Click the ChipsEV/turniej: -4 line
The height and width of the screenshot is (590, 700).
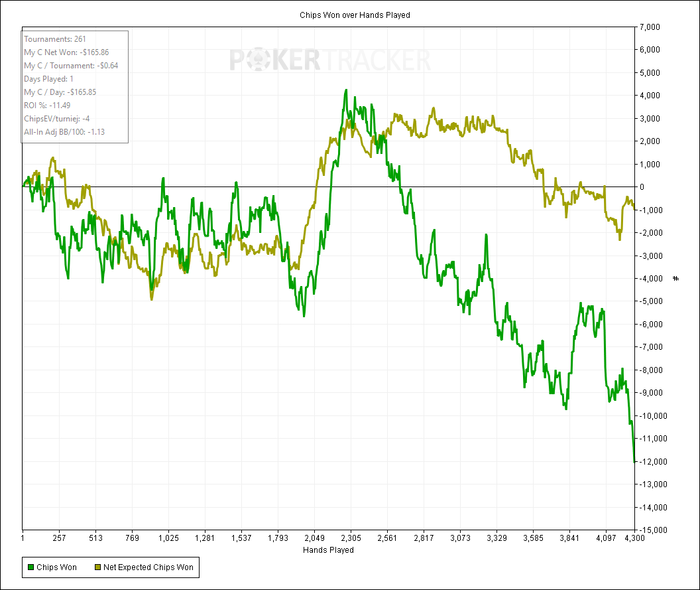tap(57, 119)
